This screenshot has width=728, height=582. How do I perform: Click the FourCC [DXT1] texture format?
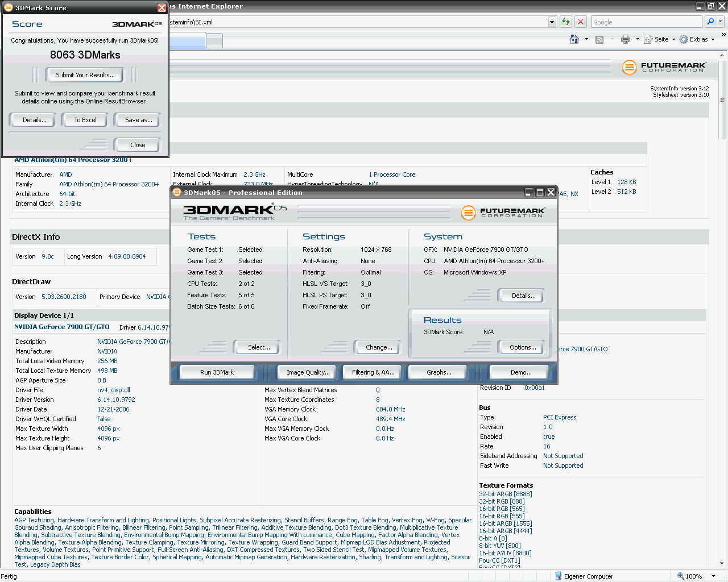coord(499,560)
